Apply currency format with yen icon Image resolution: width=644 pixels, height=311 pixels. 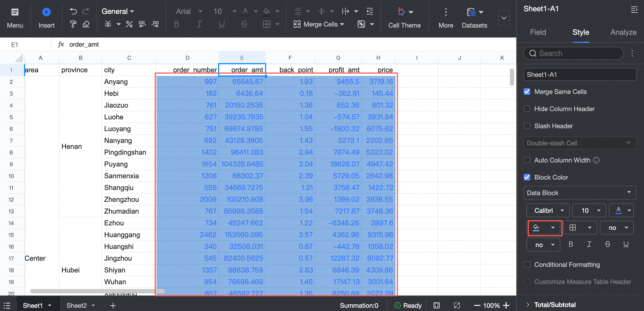click(x=108, y=24)
